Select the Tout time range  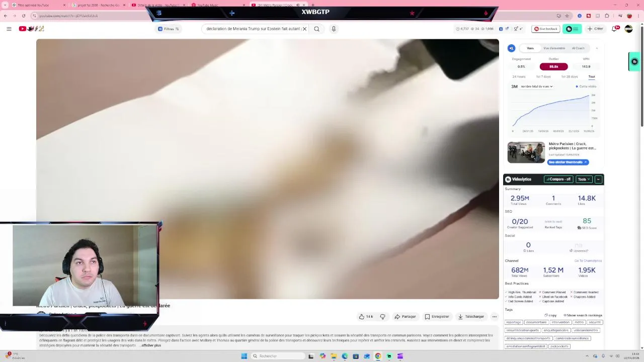(592, 76)
